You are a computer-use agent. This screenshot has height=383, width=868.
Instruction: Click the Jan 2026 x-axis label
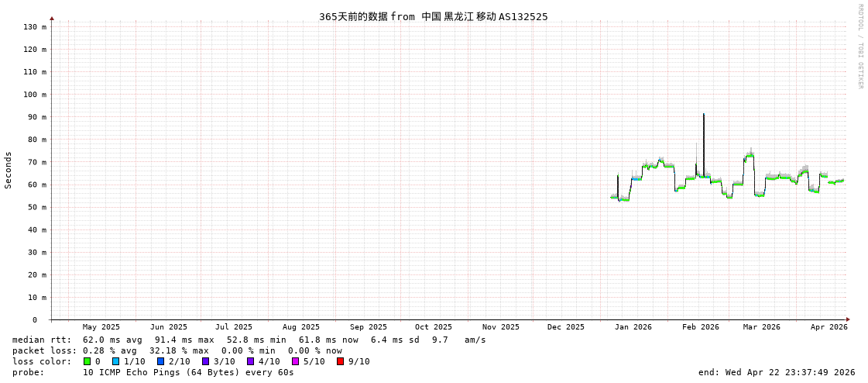[633, 327]
